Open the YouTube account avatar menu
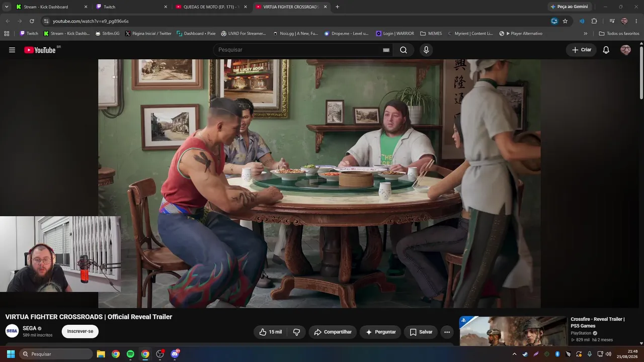 625,50
